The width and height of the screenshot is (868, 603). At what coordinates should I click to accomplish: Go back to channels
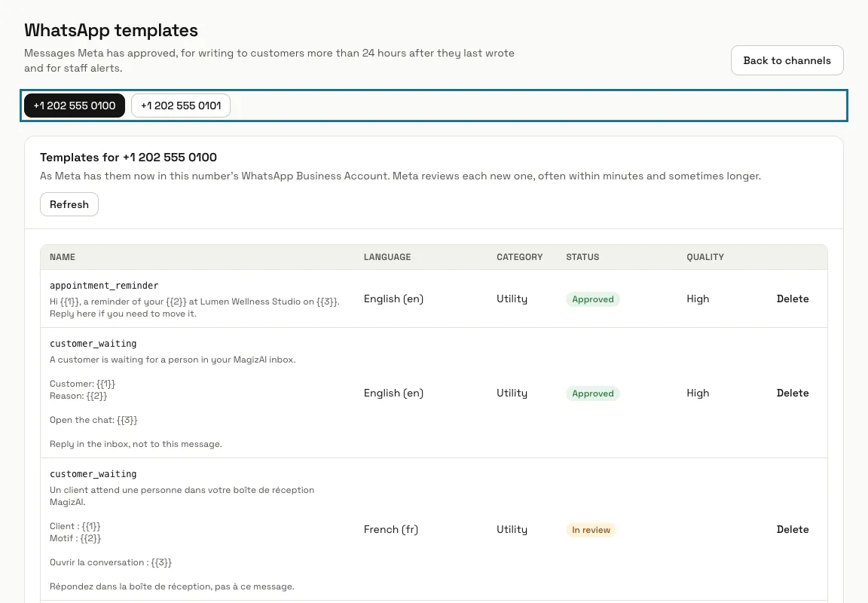(787, 60)
